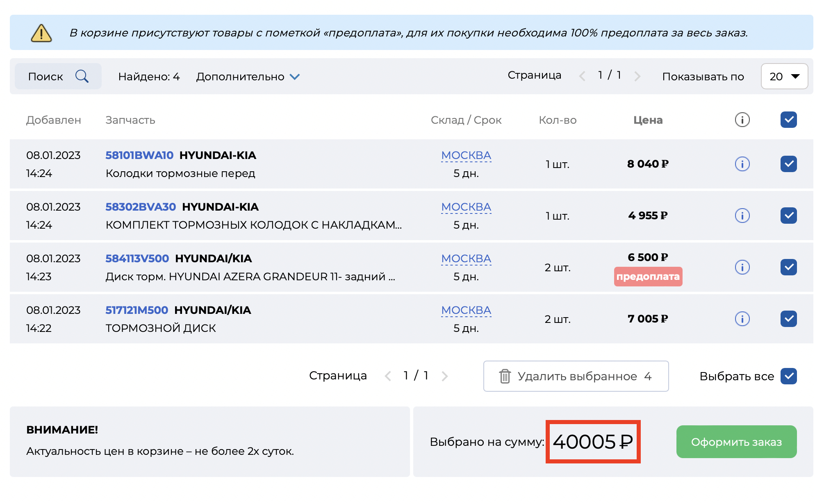The height and width of the screenshot is (504, 815).
Task: Open the 'Показывать по' 20 dropdown
Action: click(784, 76)
